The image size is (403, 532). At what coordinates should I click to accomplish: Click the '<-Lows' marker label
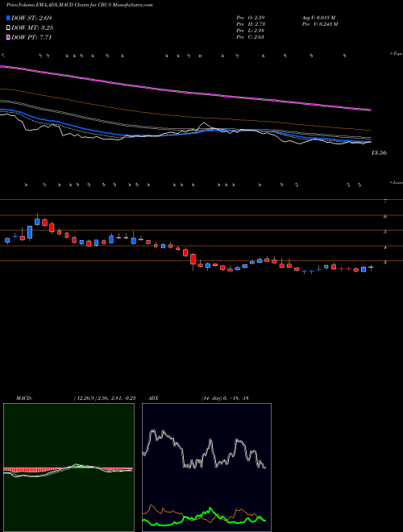(x=396, y=182)
